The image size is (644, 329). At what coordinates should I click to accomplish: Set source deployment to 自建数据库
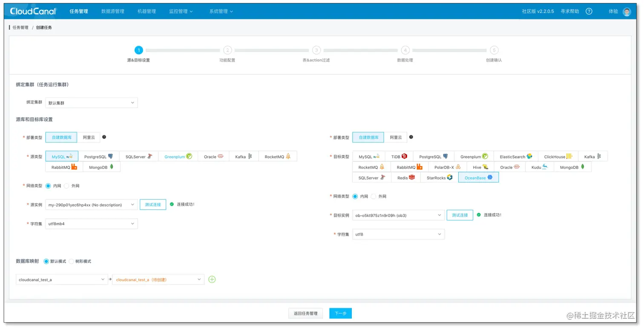[x=61, y=137]
